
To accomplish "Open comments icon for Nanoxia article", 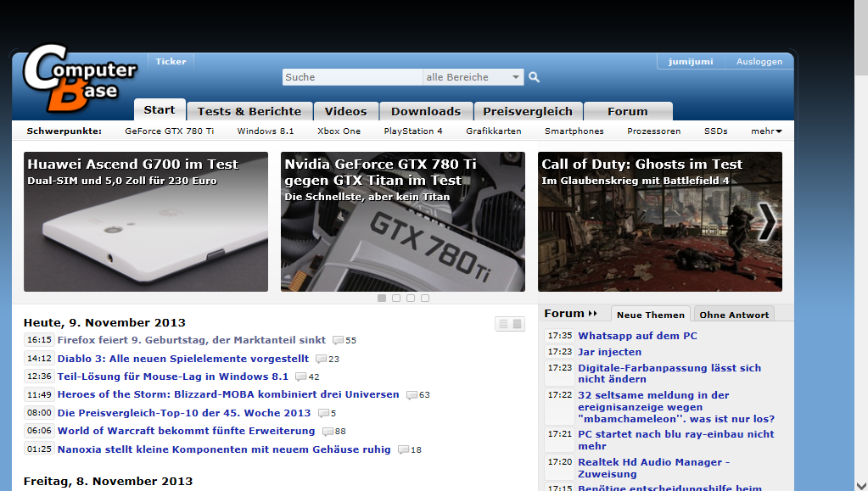I will 404,450.
